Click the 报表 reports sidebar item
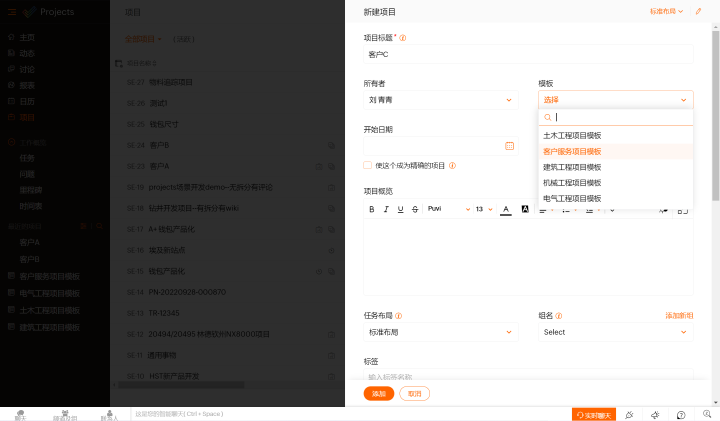Screen dimensions: 720x421 pyautogui.click(x=27, y=85)
